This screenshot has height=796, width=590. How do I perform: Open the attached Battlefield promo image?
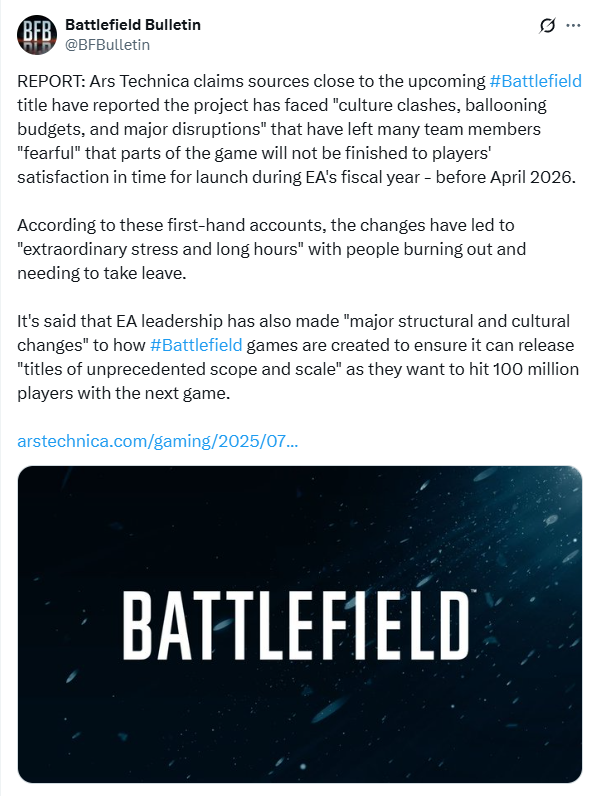(300, 624)
